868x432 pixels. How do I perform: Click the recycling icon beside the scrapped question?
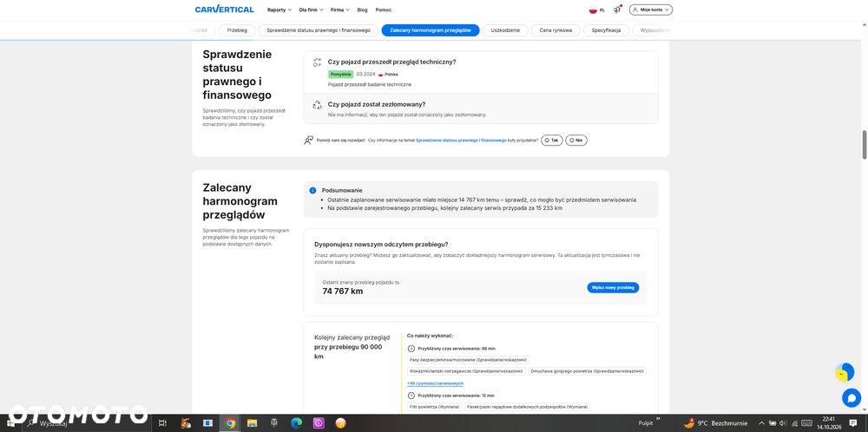(317, 105)
